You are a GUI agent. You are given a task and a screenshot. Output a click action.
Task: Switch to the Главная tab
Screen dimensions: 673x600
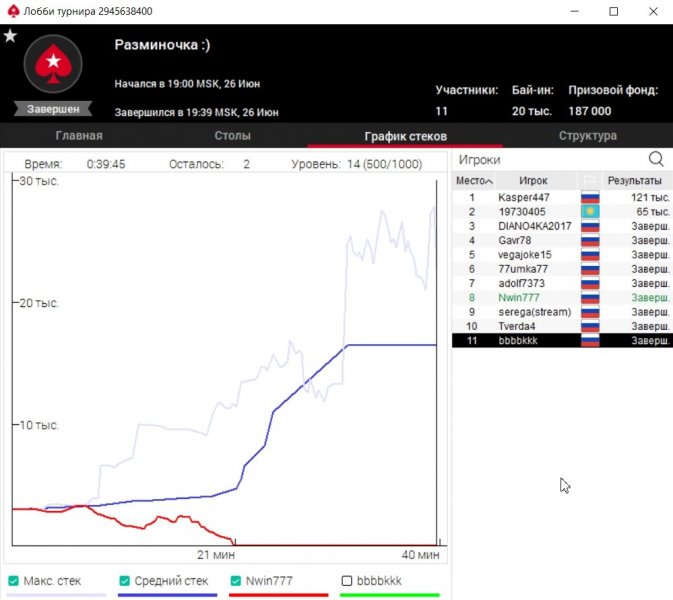tap(79, 136)
